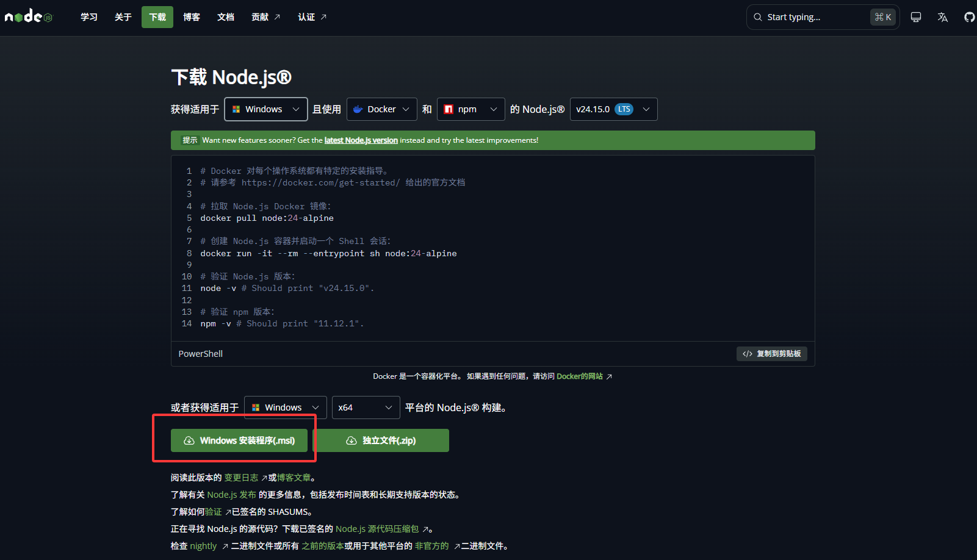Open the 学习 menu item
Image resolution: width=977 pixels, height=560 pixels.
89,17
